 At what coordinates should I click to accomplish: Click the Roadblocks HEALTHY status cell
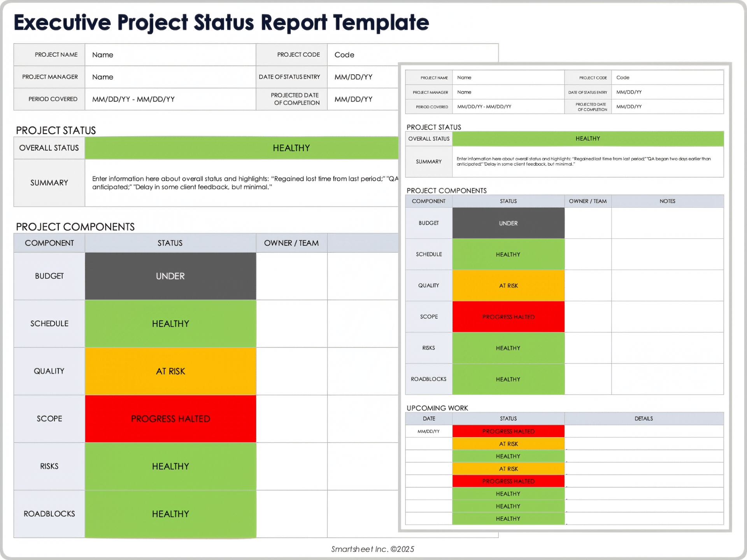click(x=170, y=513)
